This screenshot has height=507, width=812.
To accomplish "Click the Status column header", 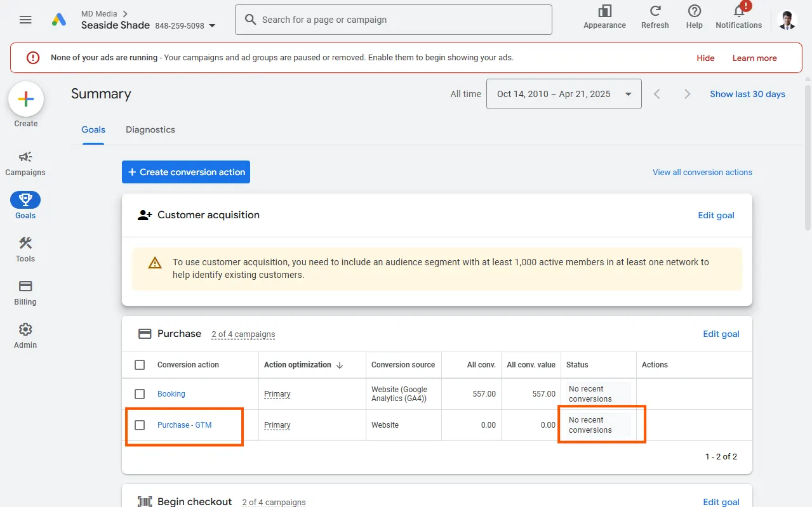I will pos(577,365).
